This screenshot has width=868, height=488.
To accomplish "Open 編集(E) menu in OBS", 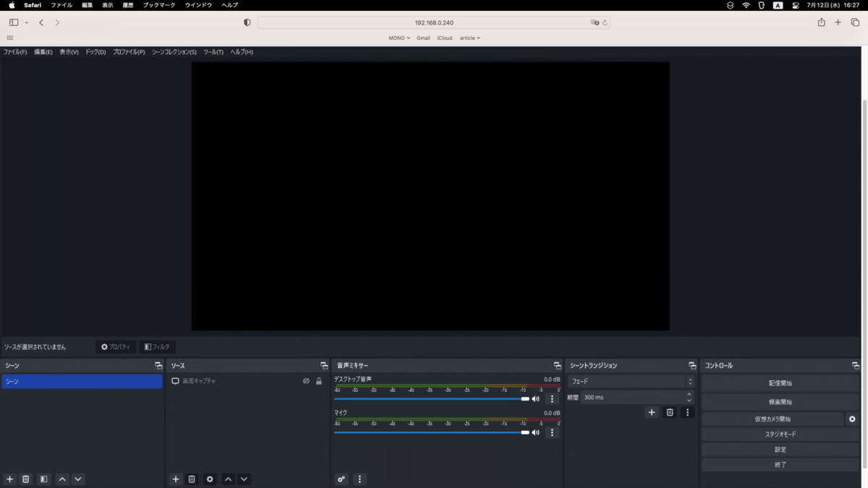I will point(43,52).
